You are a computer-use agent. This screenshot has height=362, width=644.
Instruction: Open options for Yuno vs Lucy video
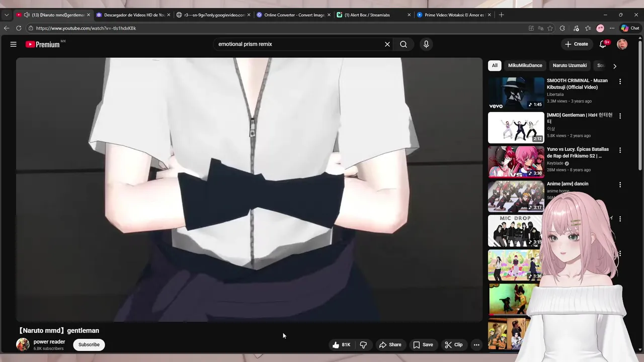point(620,150)
